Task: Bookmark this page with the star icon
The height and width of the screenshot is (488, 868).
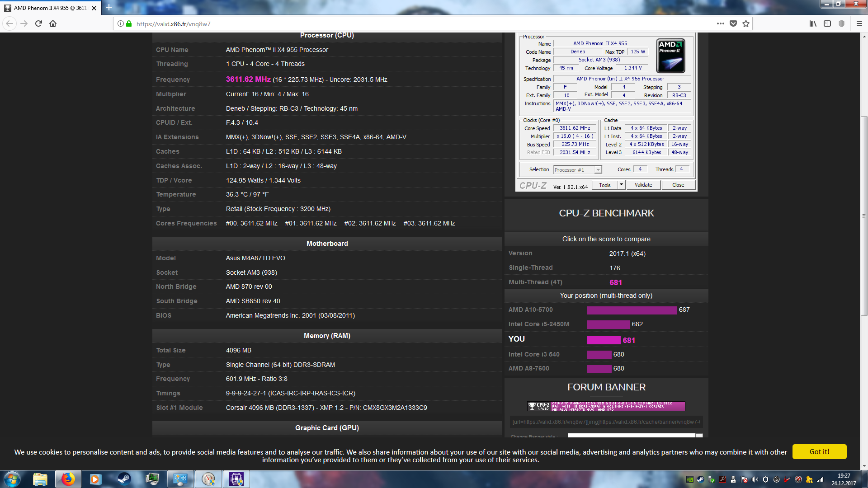Action: point(746,23)
